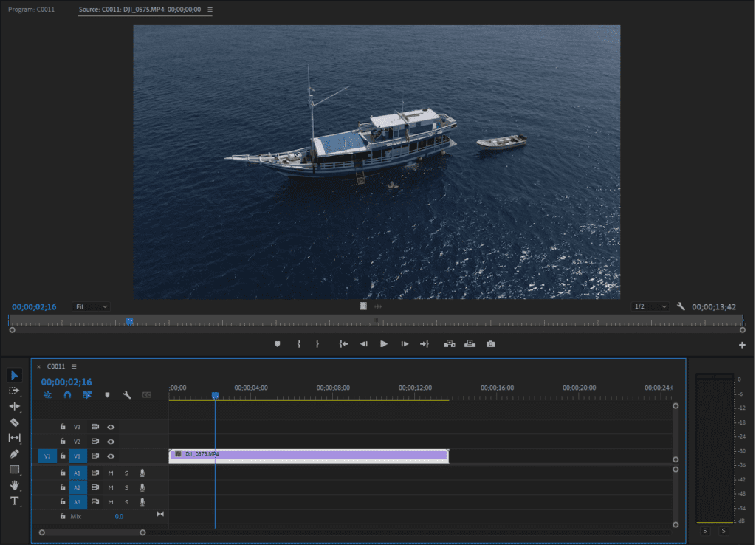Solo the right audio meter channel
The image size is (756, 545).
tap(724, 530)
